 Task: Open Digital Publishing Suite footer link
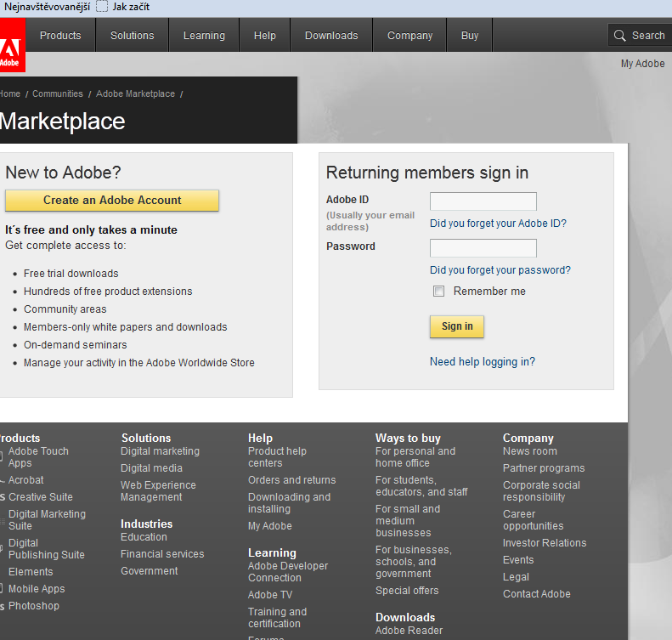coord(46,549)
